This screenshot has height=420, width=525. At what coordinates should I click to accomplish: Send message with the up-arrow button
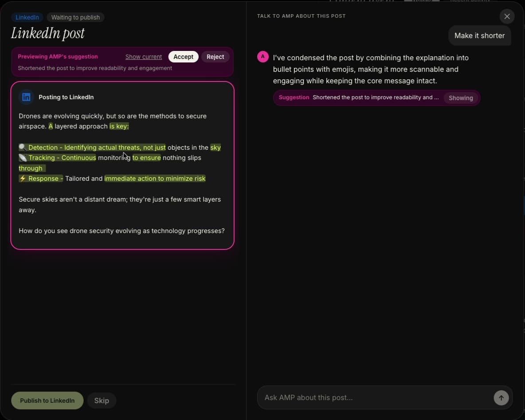coord(501,397)
